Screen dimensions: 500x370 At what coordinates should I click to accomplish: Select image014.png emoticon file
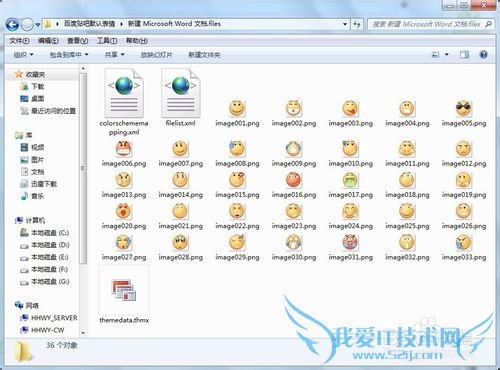tap(180, 180)
